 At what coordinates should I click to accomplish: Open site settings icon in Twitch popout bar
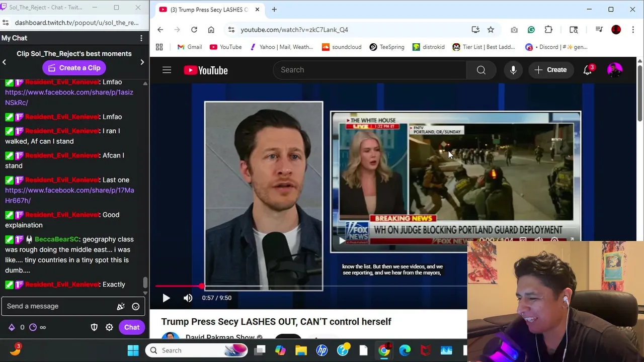[5, 23]
